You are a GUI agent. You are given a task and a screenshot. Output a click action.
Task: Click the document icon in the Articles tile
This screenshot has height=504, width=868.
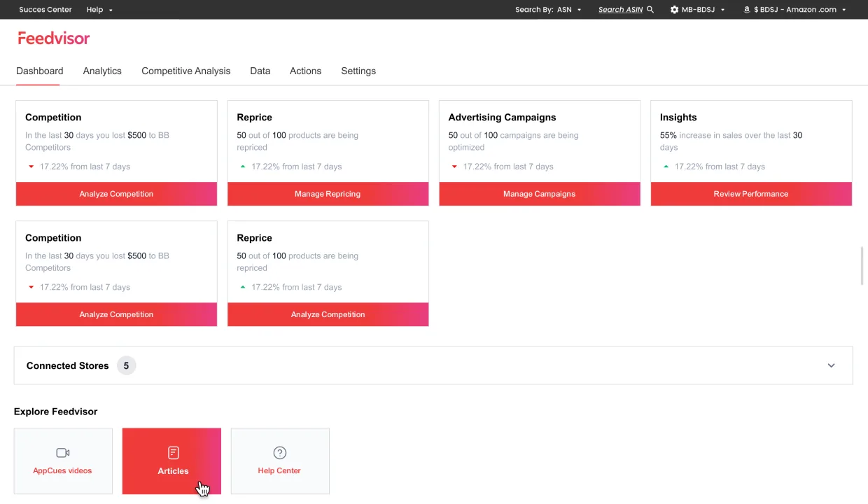pyautogui.click(x=174, y=453)
